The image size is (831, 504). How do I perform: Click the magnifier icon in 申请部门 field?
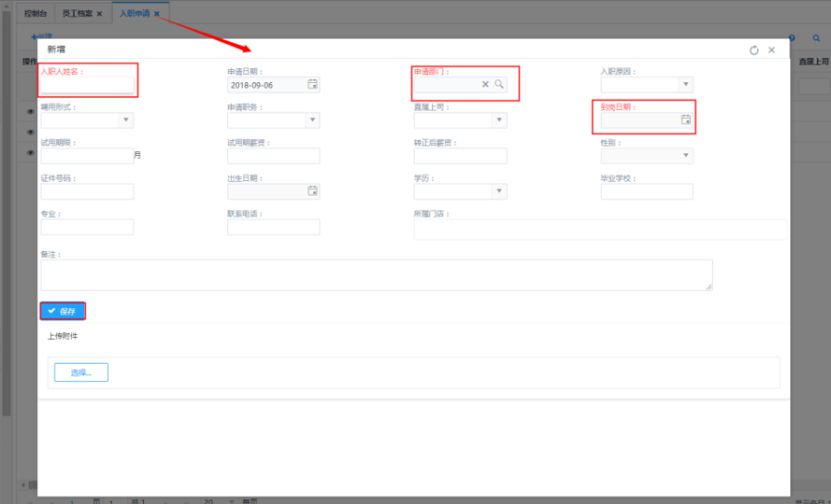tap(499, 84)
